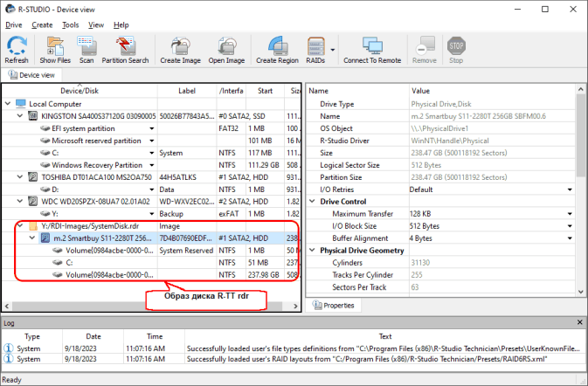The image size is (588, 386).
Task: Open dropdown for the D: volume
Action: (x=152, y=190)
